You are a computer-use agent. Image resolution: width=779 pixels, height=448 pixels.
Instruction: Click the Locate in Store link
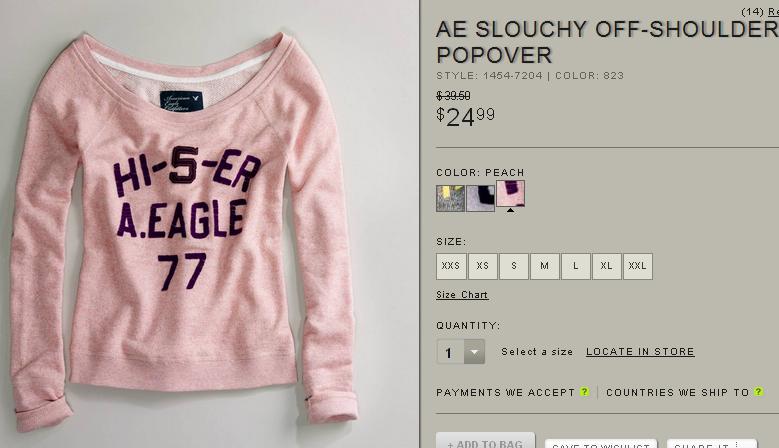pos(640,352)
